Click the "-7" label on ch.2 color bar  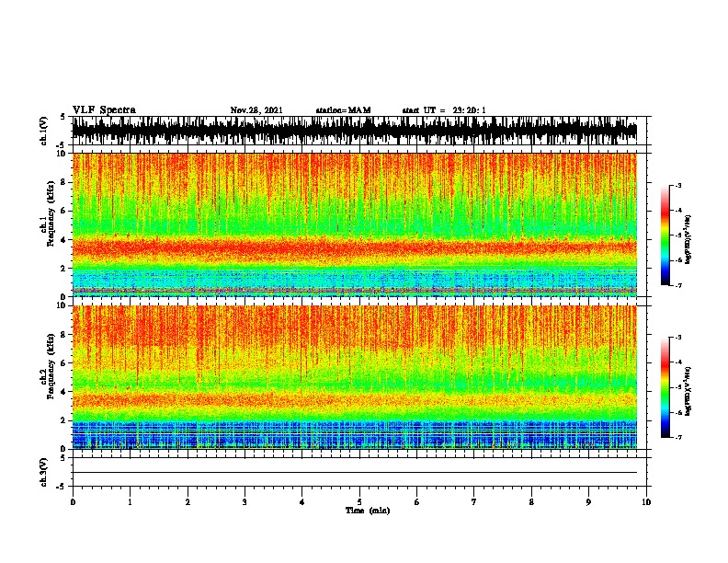coord(678,438)
